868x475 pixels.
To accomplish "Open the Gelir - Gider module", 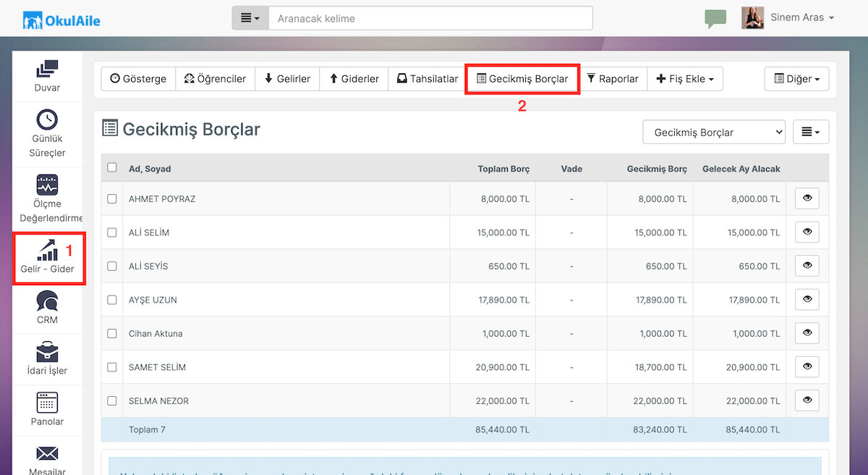I will 48,258.
